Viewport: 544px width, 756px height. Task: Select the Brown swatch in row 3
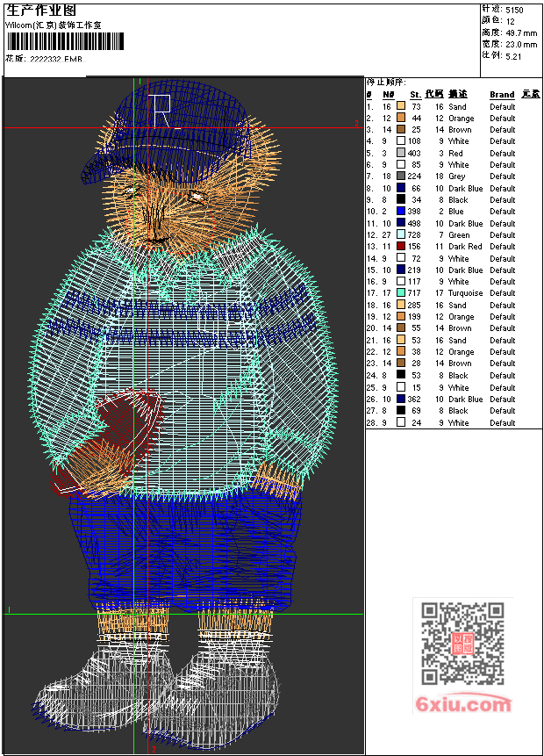tap(401, 129)
